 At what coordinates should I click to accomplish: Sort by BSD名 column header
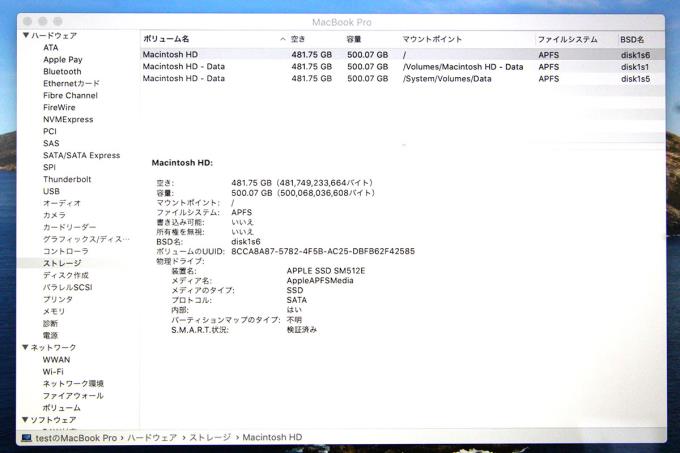(632, 40)
